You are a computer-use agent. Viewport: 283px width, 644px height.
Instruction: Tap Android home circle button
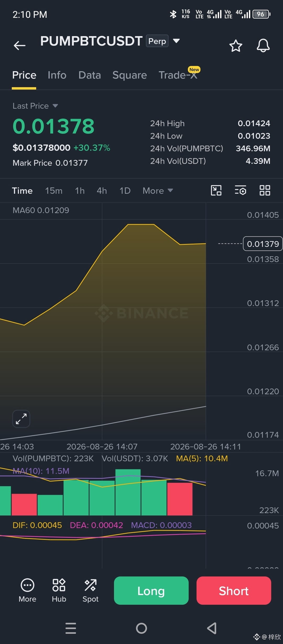pyautogui.click(x=141, y=628)
